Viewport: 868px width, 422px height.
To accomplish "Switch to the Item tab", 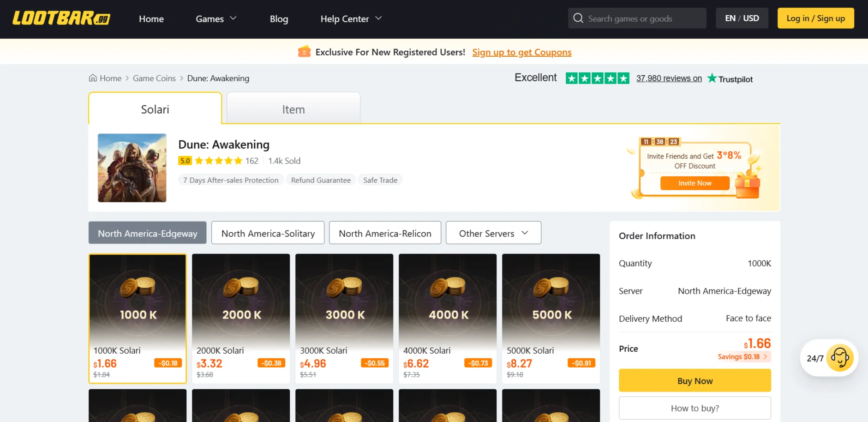I will pyautogui.click(x=293, y=109).
